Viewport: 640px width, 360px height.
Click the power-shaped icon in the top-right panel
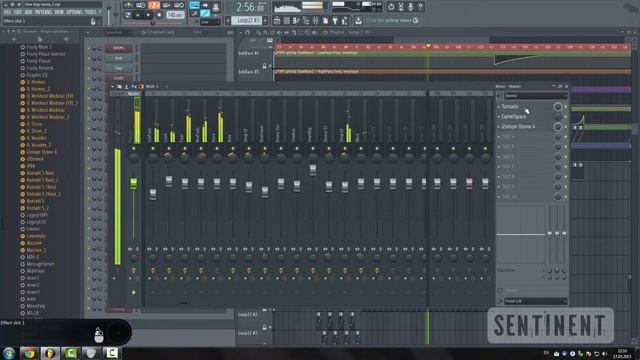391,7
